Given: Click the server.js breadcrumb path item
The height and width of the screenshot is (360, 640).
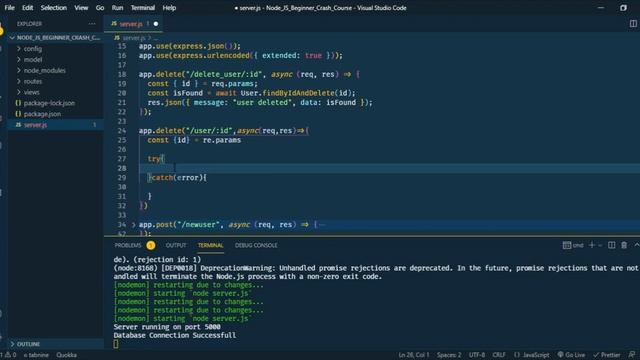Looking at the screenshot, I should (133, 38).
